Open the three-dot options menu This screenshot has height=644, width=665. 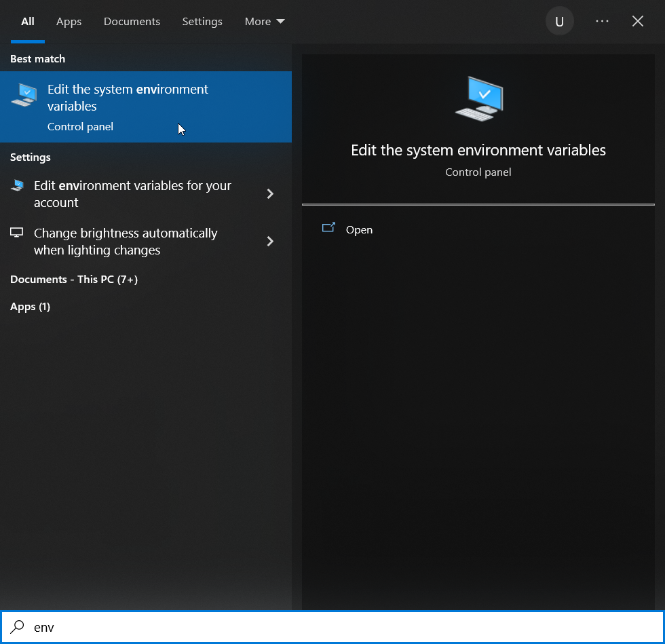pos(602,22)
